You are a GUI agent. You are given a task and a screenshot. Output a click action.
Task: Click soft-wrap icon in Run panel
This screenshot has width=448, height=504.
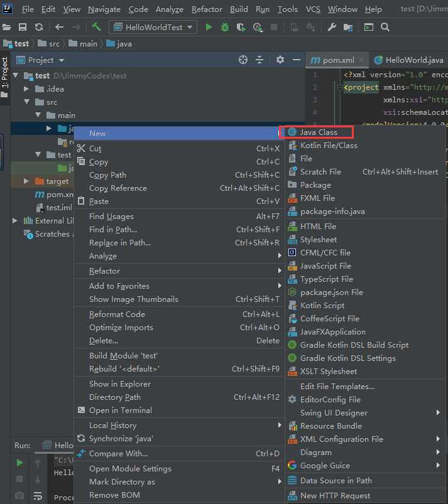[x=38, y=496]
